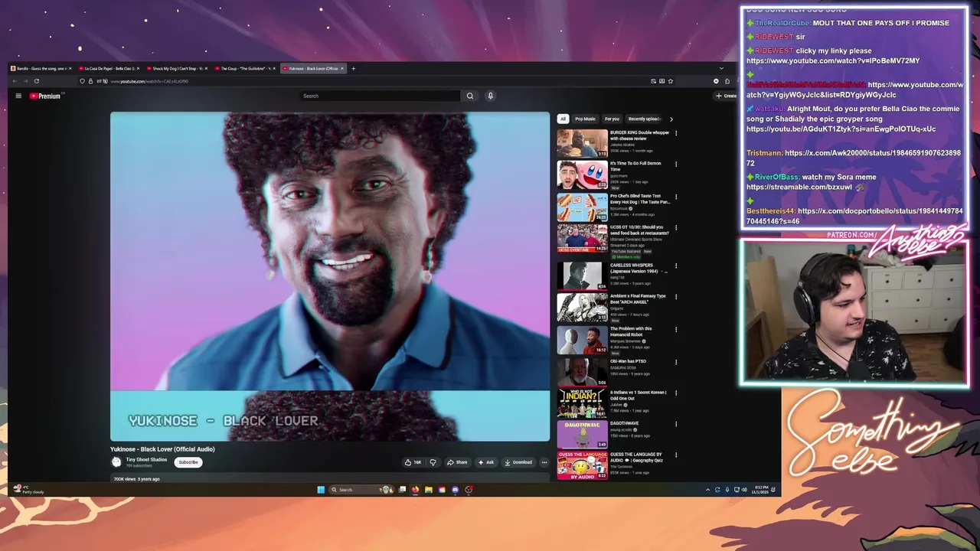Dislike the video with thumbs-down button
Viewport: 980px width, 551px height.
[433, 462]
